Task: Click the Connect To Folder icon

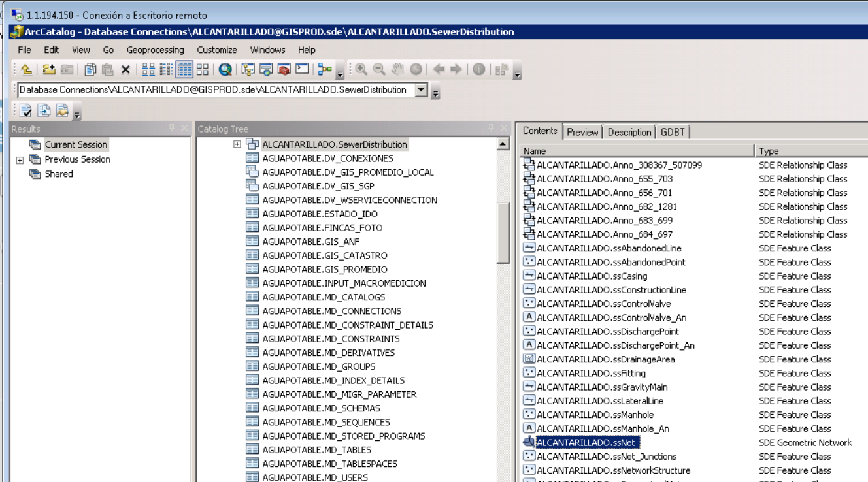Action: point(49,69)
